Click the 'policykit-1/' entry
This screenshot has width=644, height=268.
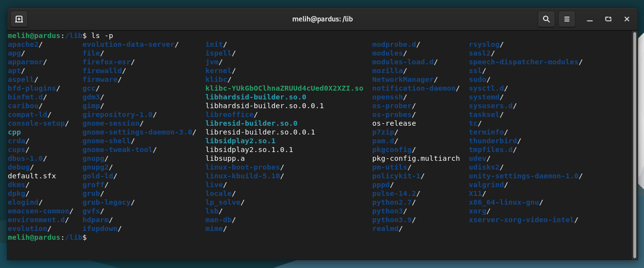(399, 176)
